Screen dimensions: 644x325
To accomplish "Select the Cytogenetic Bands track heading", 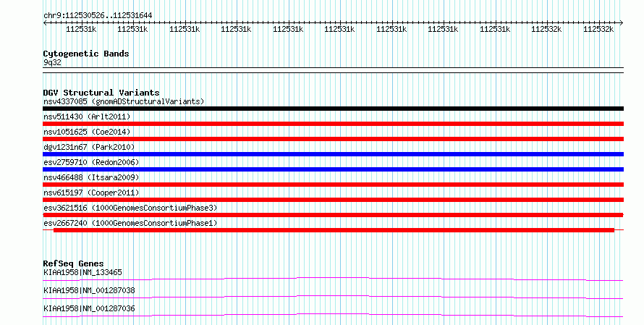I will coord(86,54).
